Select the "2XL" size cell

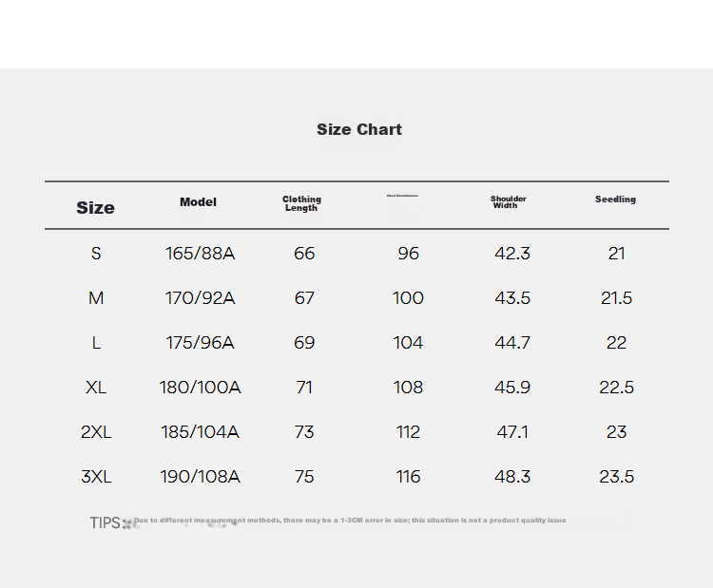click(96, 432)
